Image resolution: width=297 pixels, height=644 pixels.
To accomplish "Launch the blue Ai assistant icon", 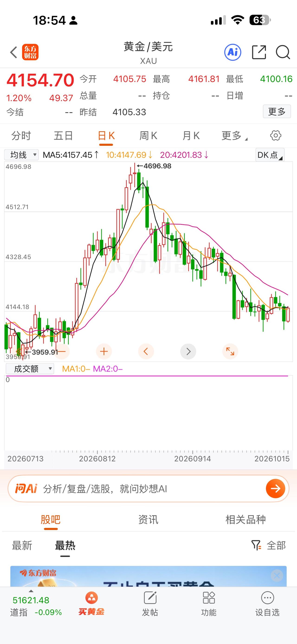I will pyautogui.click(x=233, y=52).
